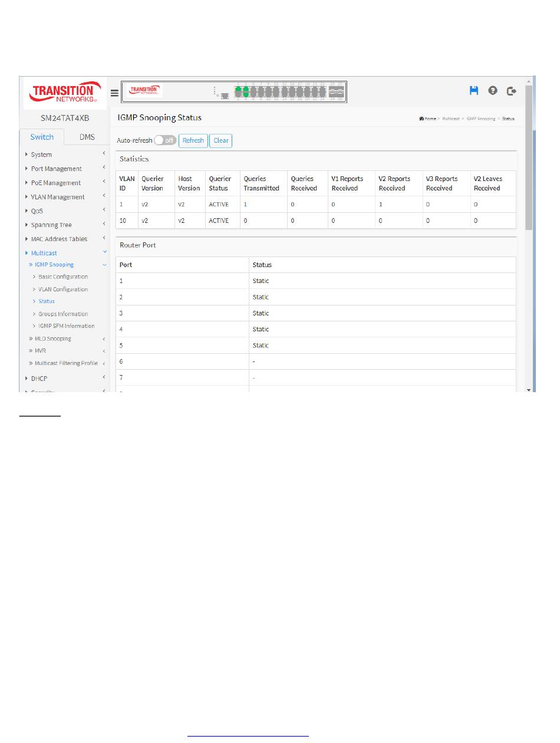Click the logout icon in header

512,91
